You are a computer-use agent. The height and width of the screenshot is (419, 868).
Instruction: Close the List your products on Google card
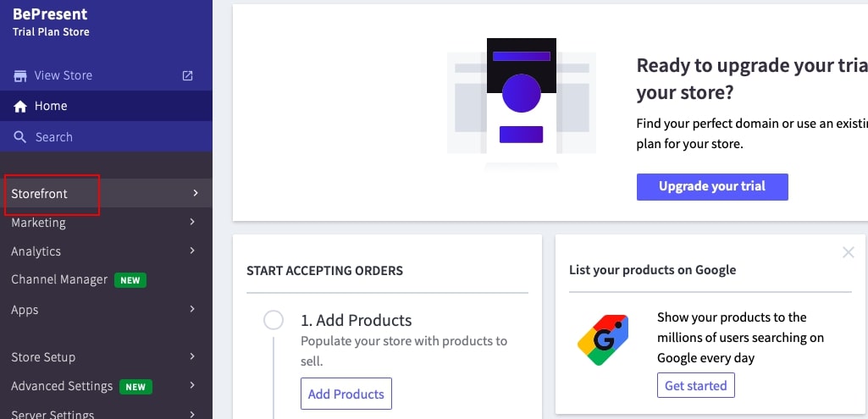pos(849,252)
